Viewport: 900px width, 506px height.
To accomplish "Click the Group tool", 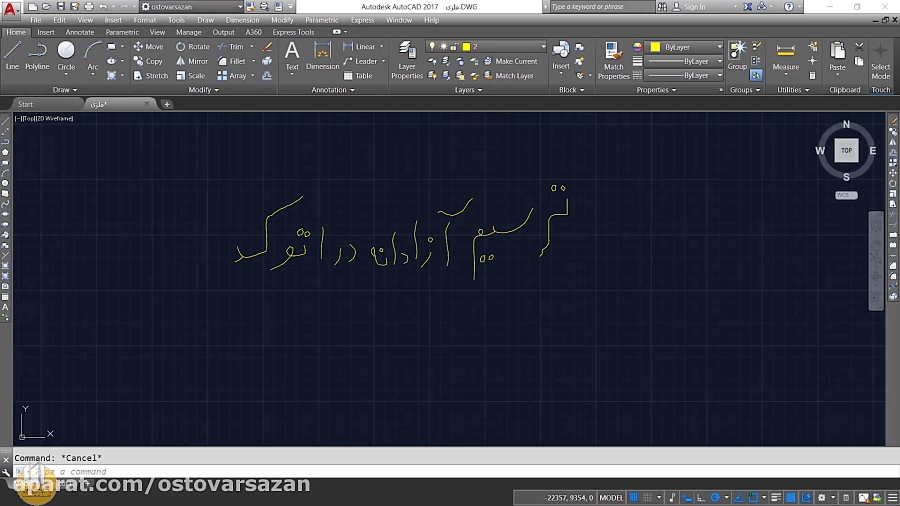I will click(x=737, y=56).
